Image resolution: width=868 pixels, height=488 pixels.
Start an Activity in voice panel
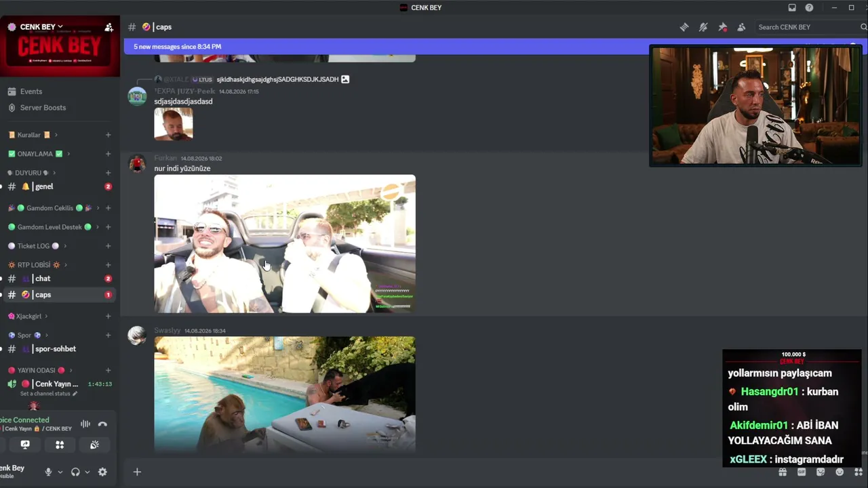tap(60, 445)
